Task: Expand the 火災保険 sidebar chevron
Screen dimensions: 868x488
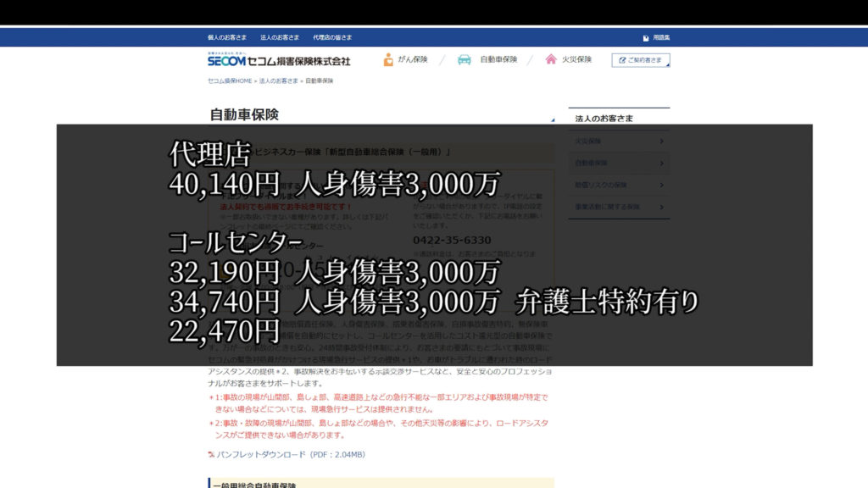Action: [x=661, y=141]
